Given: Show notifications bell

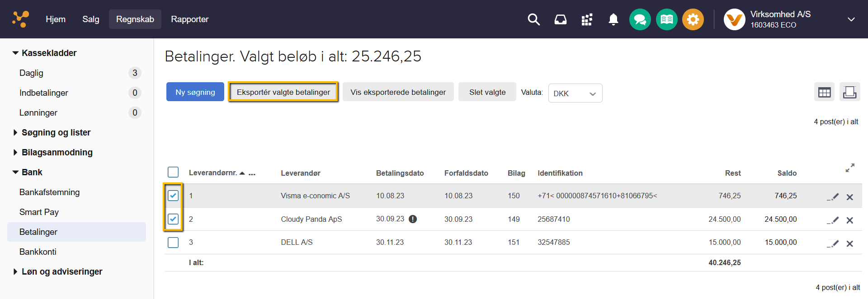Looking at the screenshot, I should (613, 19).
